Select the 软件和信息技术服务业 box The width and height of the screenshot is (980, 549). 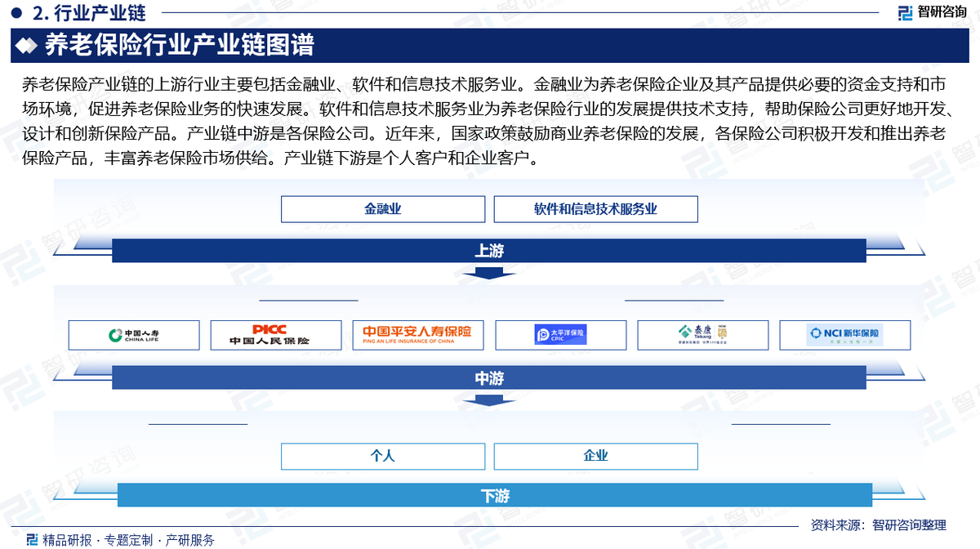[596, 209]
